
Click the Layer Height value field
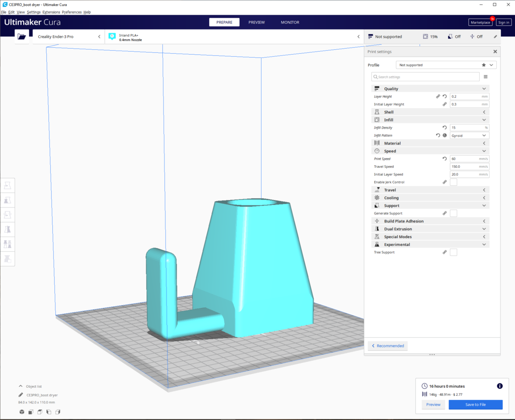pyautogui.click(x=469, y=96)
